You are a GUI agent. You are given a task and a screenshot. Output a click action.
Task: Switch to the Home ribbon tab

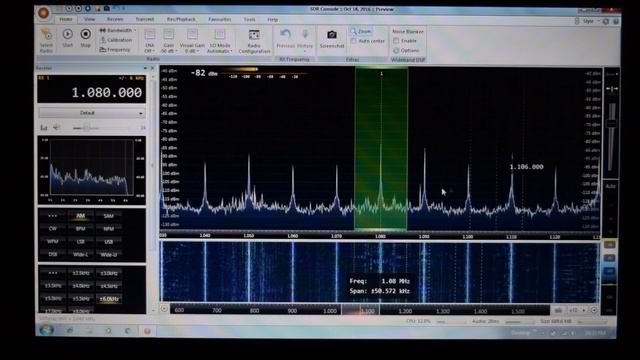tap(66, 19)
